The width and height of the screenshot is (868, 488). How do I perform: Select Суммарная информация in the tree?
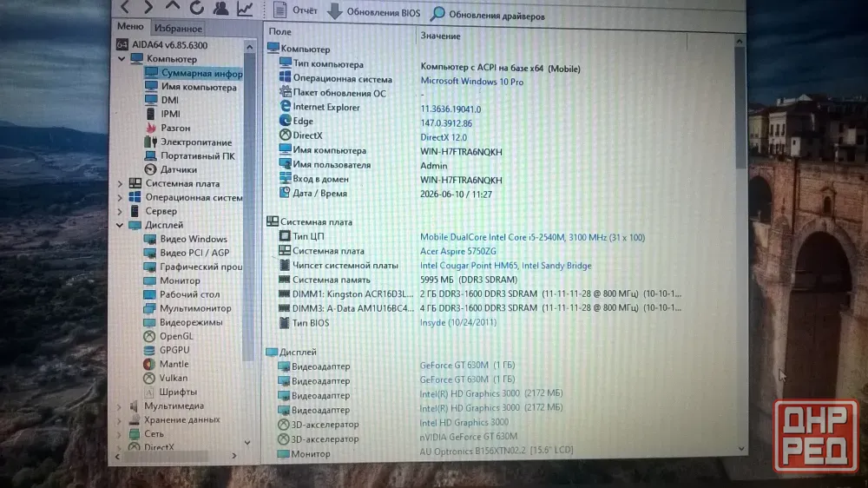pos(194,73)
